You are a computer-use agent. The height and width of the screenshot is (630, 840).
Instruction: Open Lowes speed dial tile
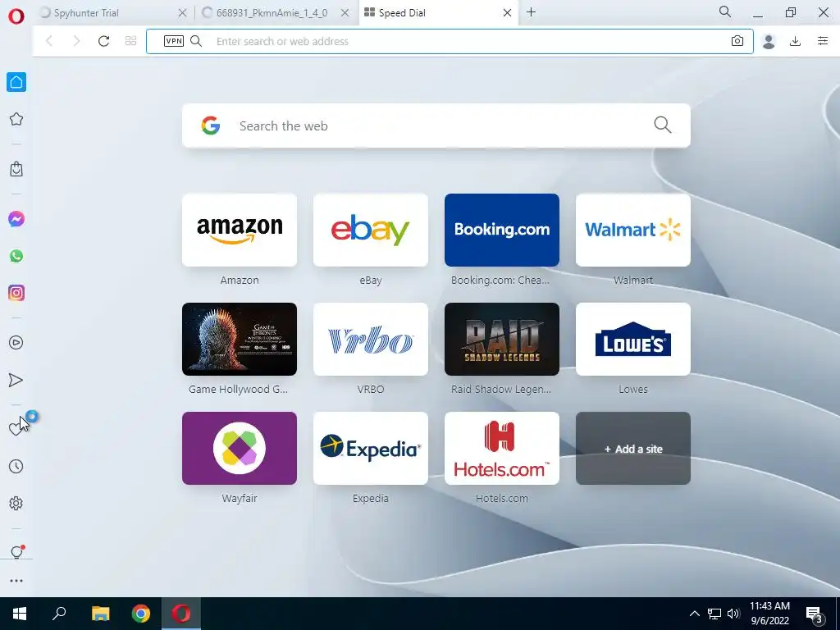[x=633, y=339]
